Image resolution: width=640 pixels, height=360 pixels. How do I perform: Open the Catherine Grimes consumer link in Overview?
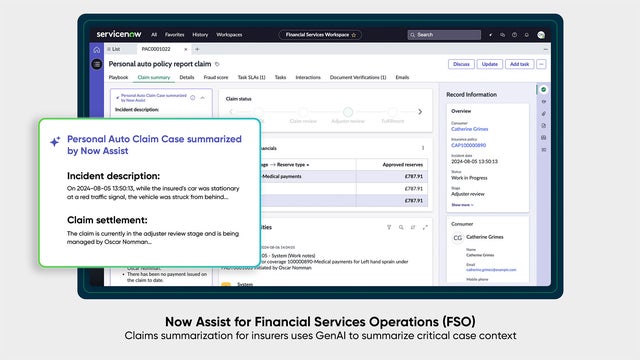(469, 129)
